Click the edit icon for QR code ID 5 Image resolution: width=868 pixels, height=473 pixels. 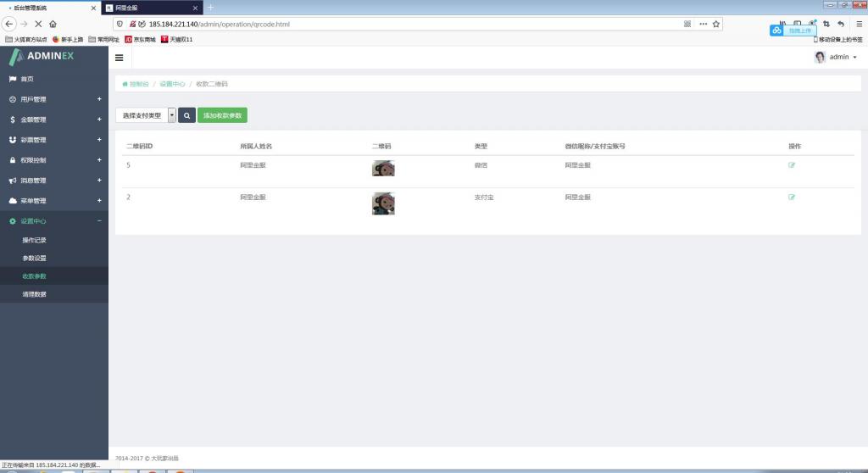(792, 164)
